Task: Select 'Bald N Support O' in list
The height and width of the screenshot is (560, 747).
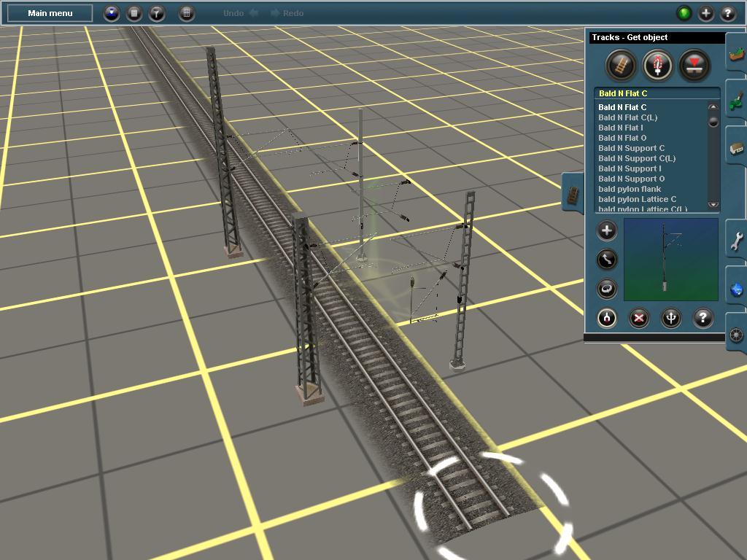Action: [x=631, y=179]
